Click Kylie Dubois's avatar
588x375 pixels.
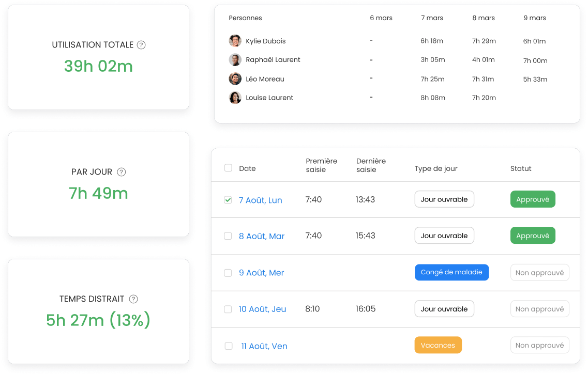tap(235, 41)
